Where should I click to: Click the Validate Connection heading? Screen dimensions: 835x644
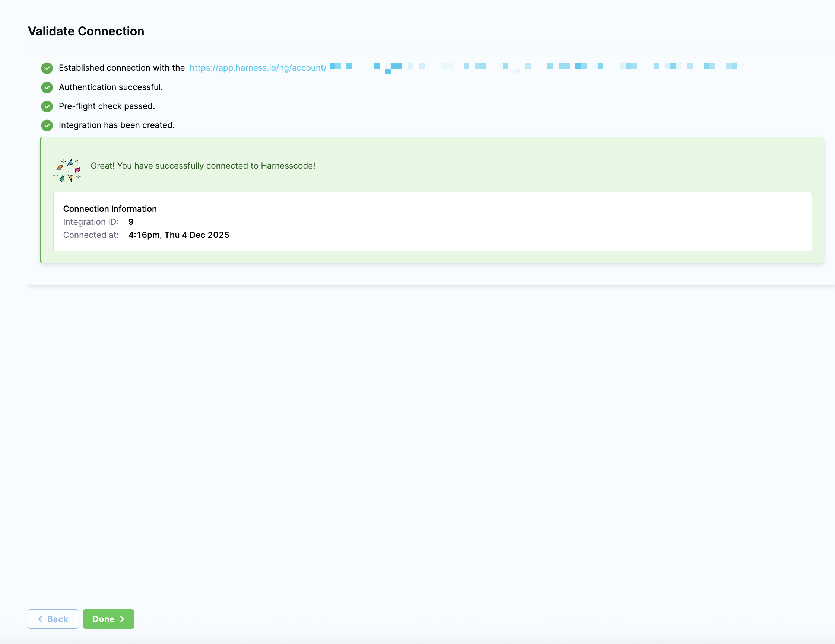coord(86,31)
